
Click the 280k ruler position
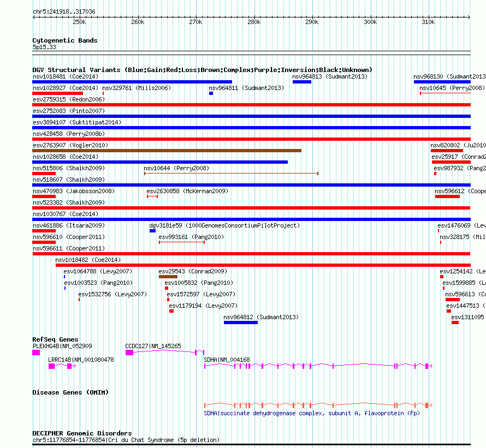(x=254, y=22)
